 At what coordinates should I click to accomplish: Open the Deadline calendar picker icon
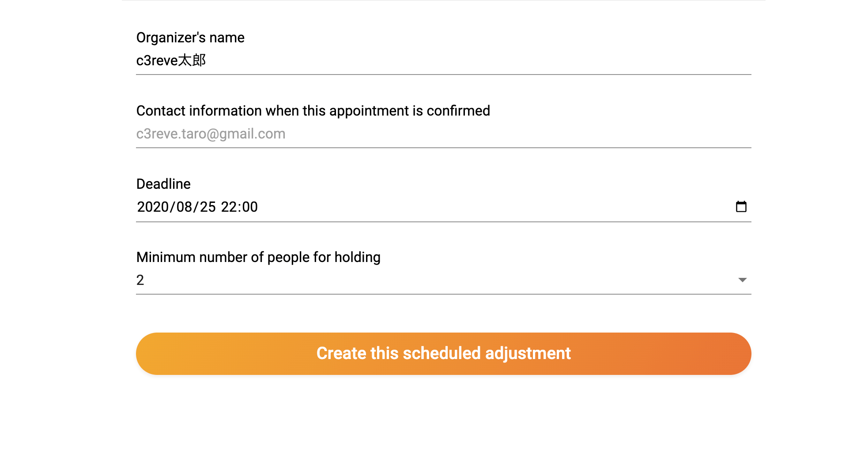pyautogui.click(x=741, y=206)
